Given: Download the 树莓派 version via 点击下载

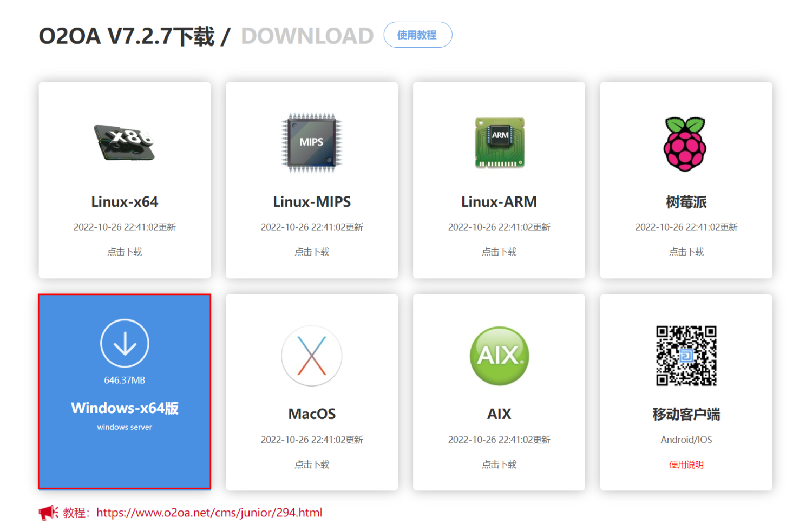Looking at the screenshot, I should 686,252.
